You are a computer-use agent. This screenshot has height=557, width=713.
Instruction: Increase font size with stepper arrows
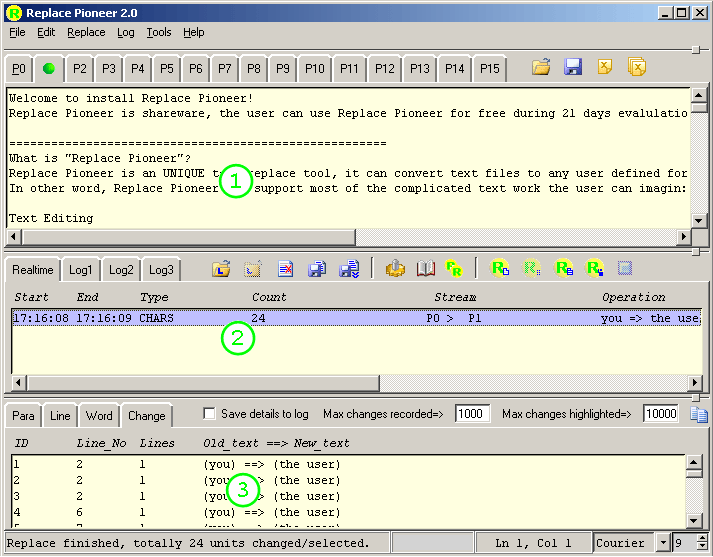point(702,538)
